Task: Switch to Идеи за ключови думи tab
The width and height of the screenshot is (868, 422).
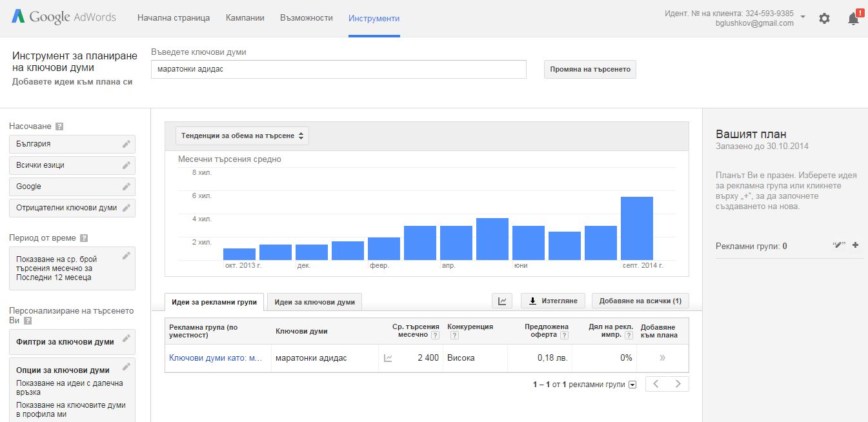Action: pyautogui.click(x=315, y=302)
